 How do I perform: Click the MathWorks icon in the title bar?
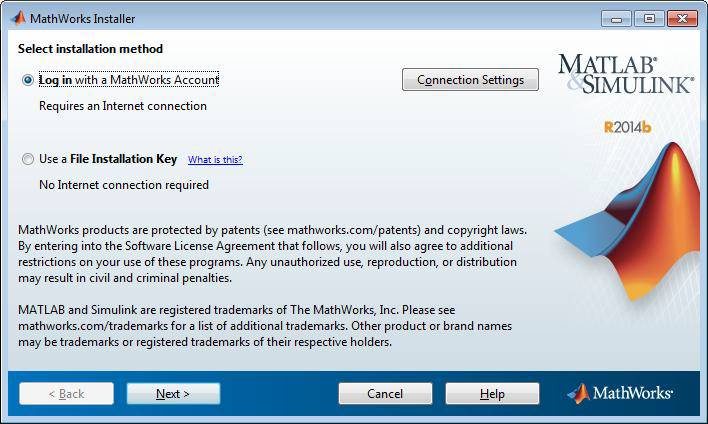tap(16, 18)
